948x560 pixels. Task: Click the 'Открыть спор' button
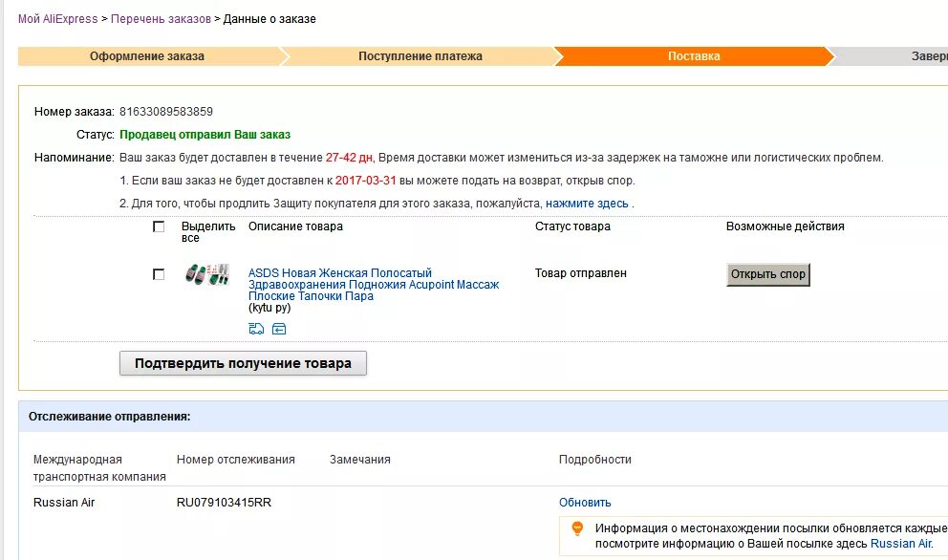(x=767, y=274)
